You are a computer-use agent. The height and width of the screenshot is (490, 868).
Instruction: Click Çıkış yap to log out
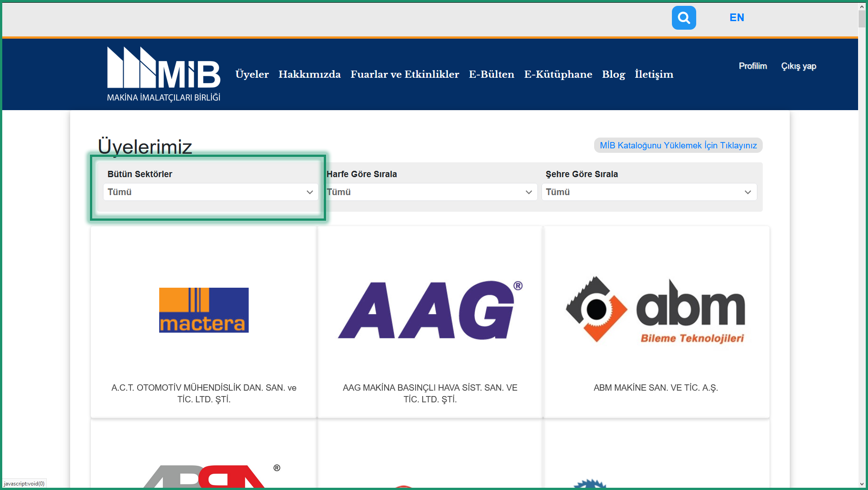click(798, 66)
